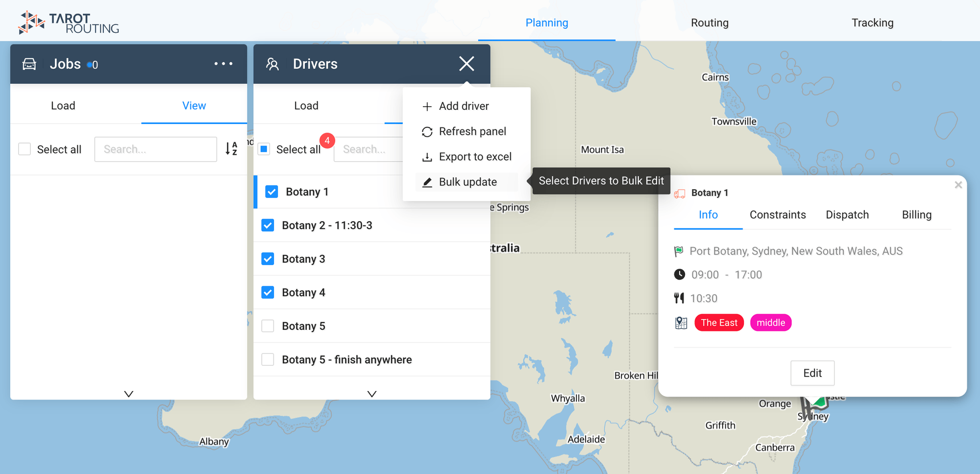Click the Drivers panel people icon
This screenshot has height=474, width=980.
click(x=272, y=64)
